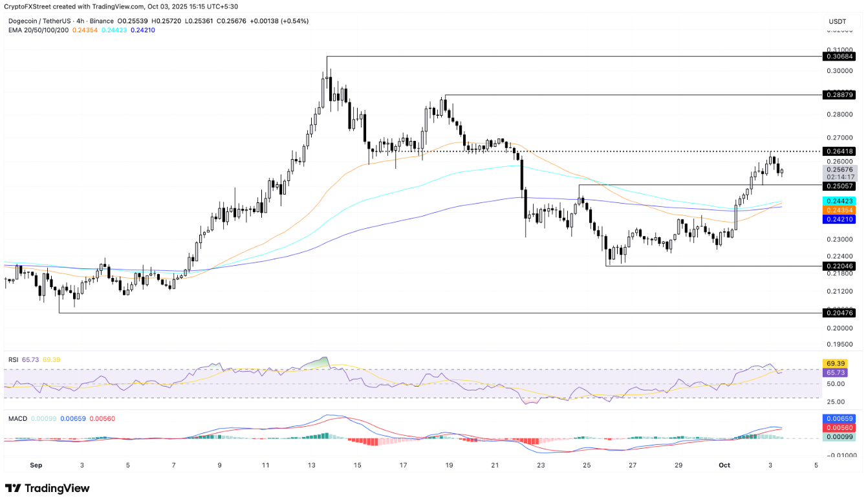Click the blue 0.24210 EMA axis tag
Screen dimensions: 868x503
coord(840,220)
